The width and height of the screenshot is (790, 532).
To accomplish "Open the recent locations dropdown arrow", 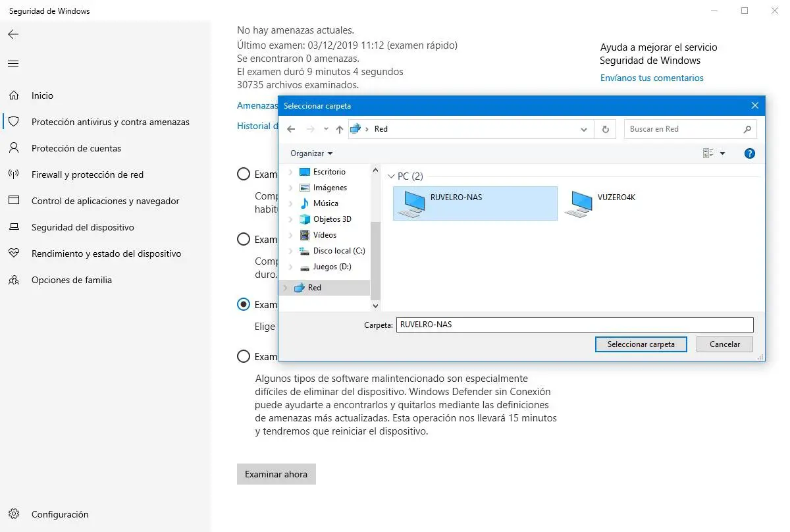I will pyautogui.click(x=326, y=129).
